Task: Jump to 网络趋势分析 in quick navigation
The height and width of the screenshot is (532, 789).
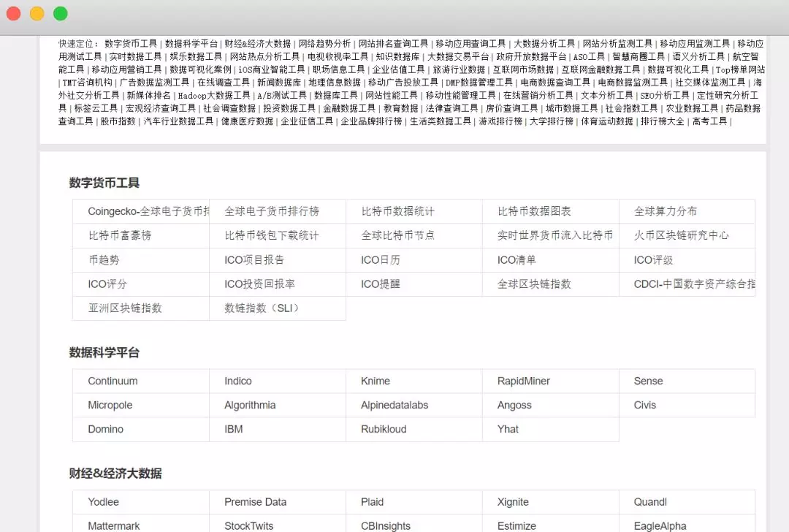Action: 324,44
